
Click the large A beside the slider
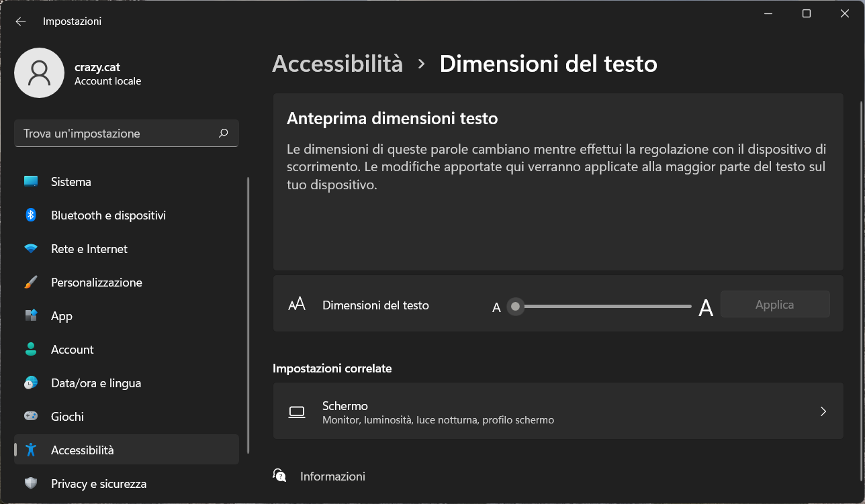(706, 308)
